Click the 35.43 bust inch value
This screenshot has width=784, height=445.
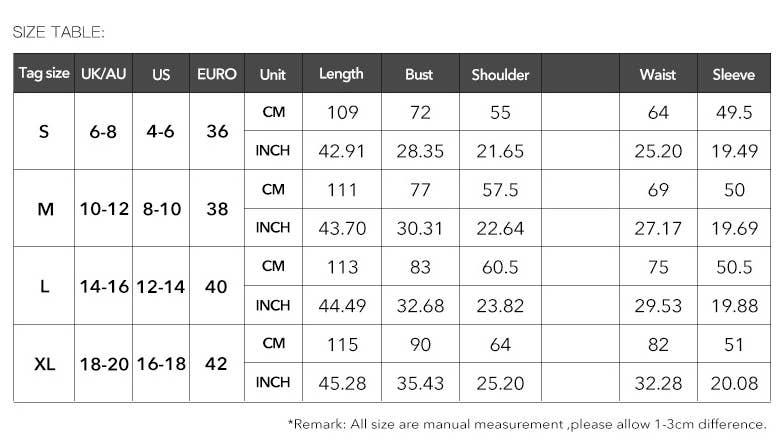[x=420, y=383]
